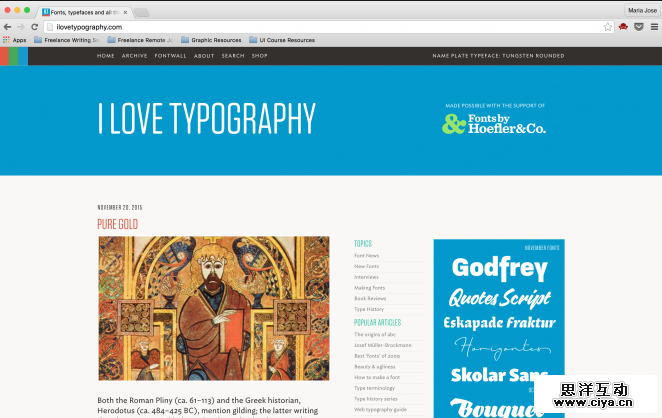Click the handwritten Horizontes script font in the ad

[x=502, y=348]
